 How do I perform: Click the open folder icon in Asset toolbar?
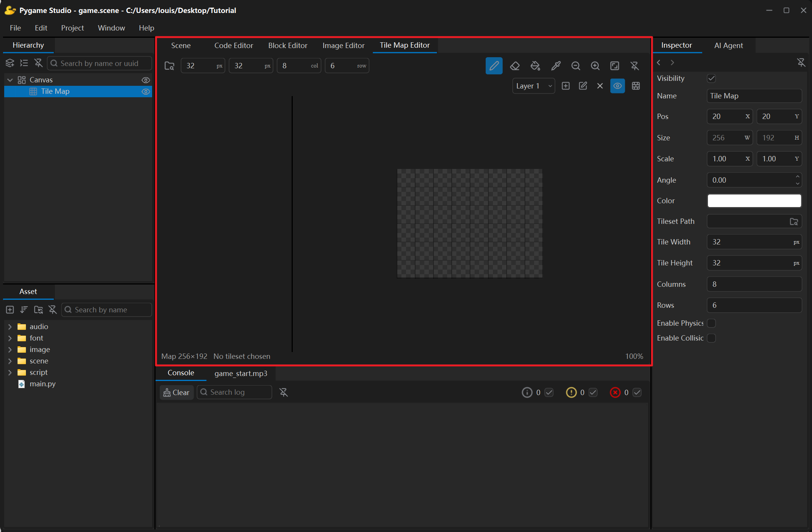tap(39, 310)
